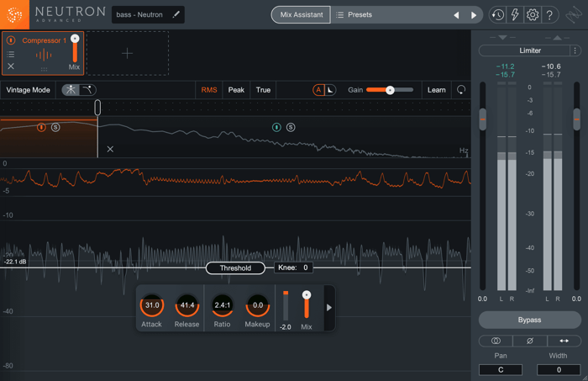Open Mix Assistant
The width and height of the screenshot is (588, 381).
(301, 15)
